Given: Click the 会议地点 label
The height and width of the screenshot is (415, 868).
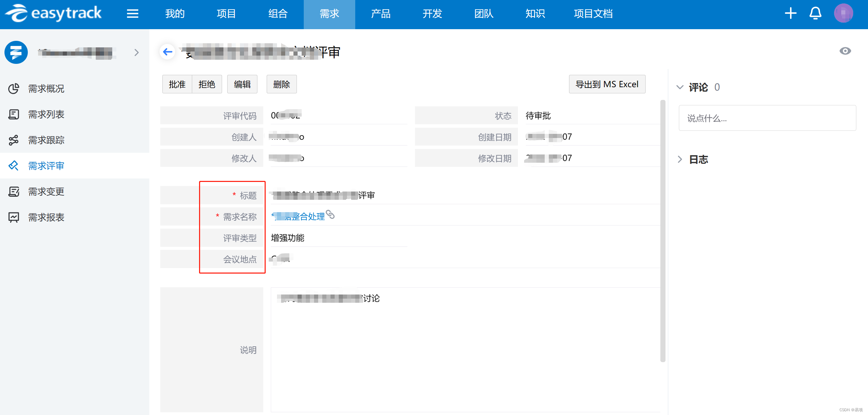Looking at the screenshot, I should (x=240, y=260).
